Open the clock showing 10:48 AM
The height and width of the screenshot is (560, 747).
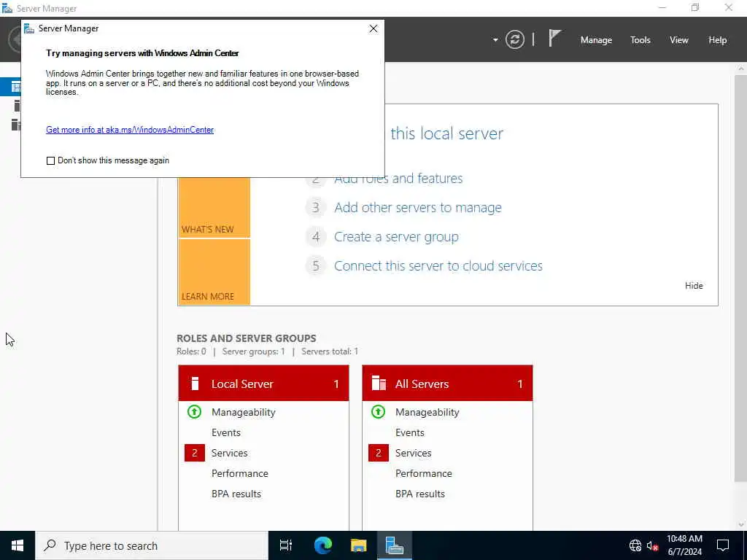[684, 545]
